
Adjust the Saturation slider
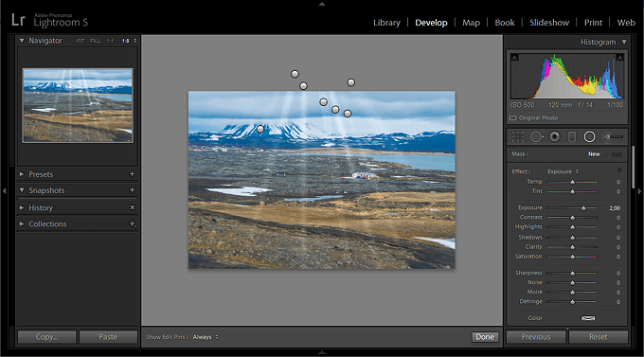tap(573, 257)
